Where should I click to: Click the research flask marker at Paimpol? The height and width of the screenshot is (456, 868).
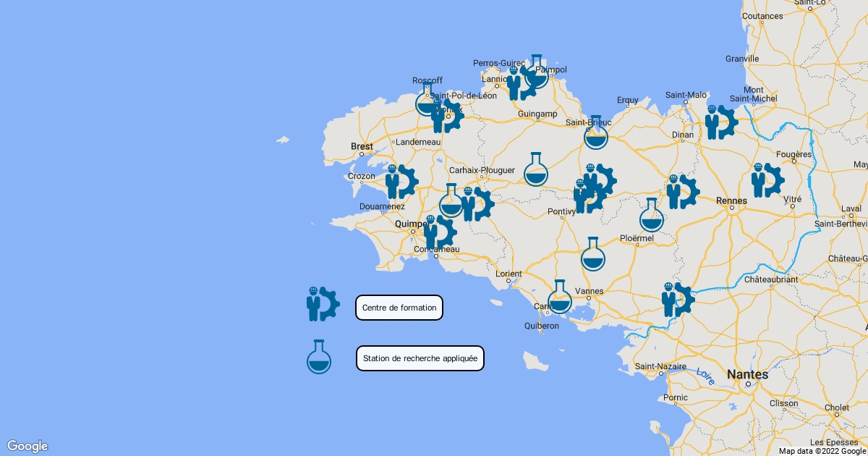point(537,72)
